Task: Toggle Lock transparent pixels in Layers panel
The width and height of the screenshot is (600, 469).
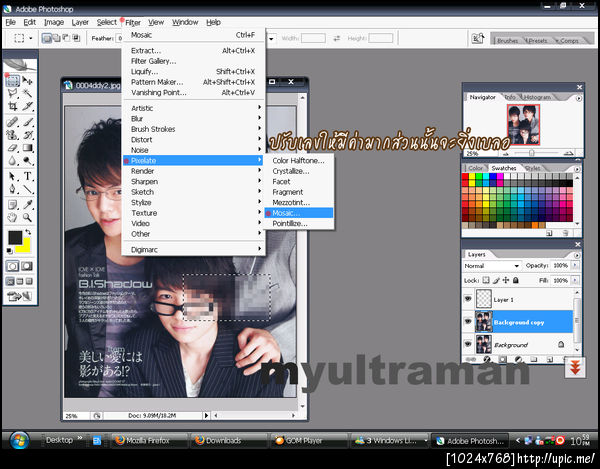Action: point(486,280)
